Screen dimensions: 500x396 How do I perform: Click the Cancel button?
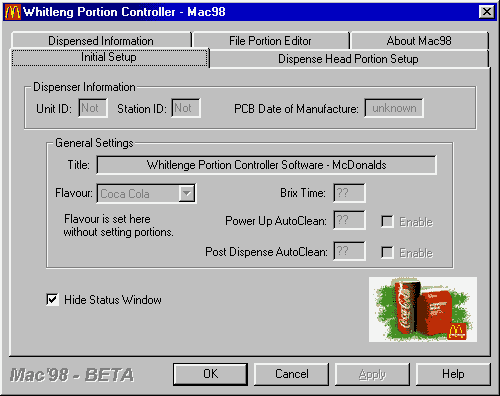292,374
